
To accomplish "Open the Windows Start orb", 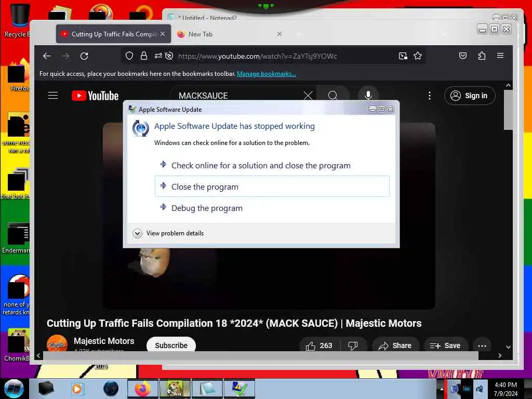I will 14,389.
